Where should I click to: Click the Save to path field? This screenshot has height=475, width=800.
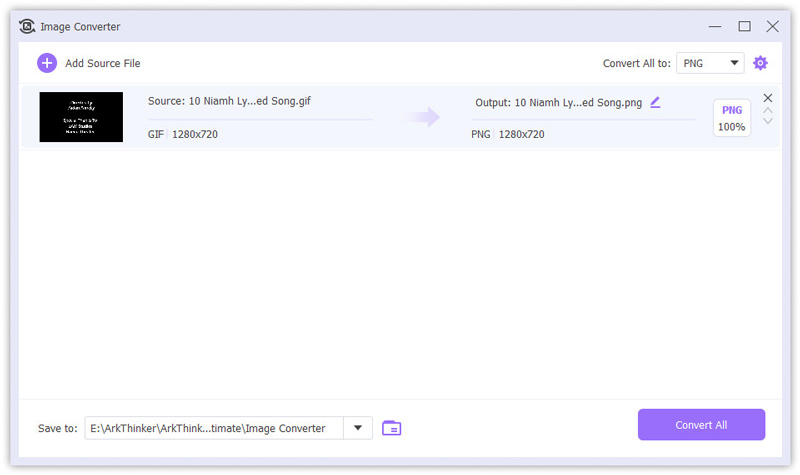pos(214,428)
